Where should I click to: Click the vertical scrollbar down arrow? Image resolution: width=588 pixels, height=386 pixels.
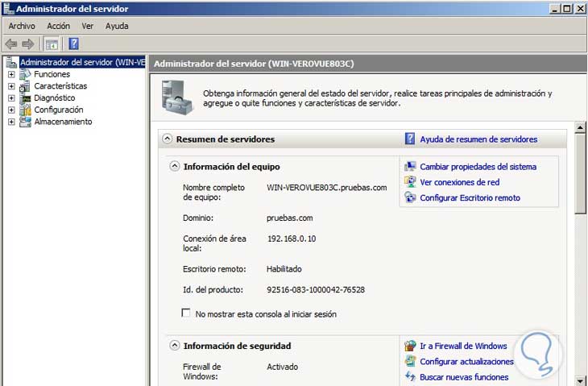tap(580, 380)
